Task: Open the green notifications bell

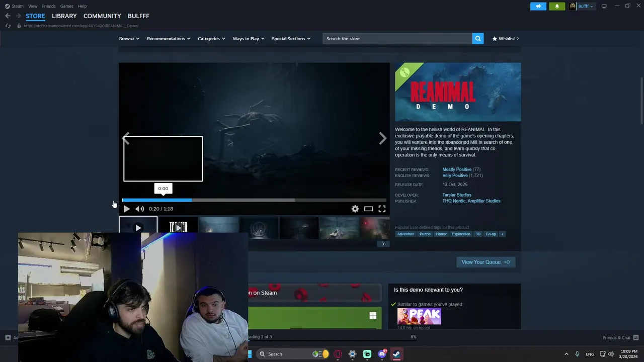Action: (557, 6)
